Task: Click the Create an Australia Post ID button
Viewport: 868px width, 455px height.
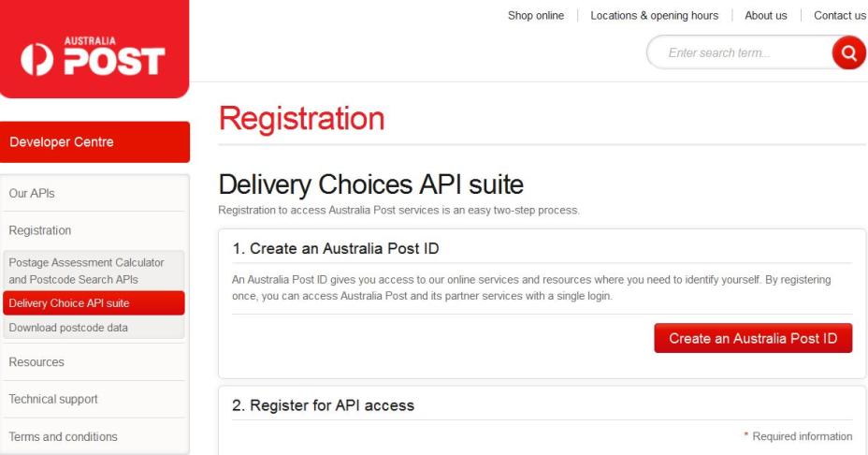Action: [x=753, y=338]
